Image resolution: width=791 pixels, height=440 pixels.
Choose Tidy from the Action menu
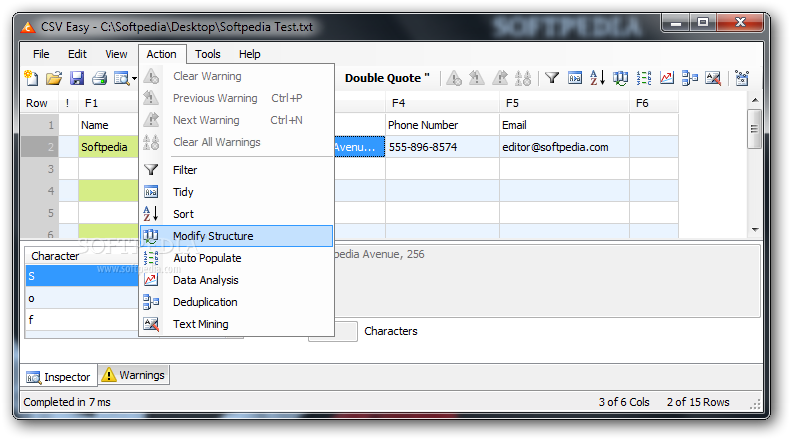click(x=236, y=192)
